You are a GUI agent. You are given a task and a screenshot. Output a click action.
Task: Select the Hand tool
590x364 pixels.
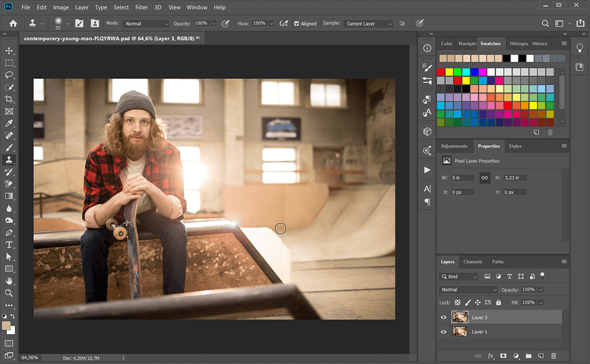pos(9,280)
